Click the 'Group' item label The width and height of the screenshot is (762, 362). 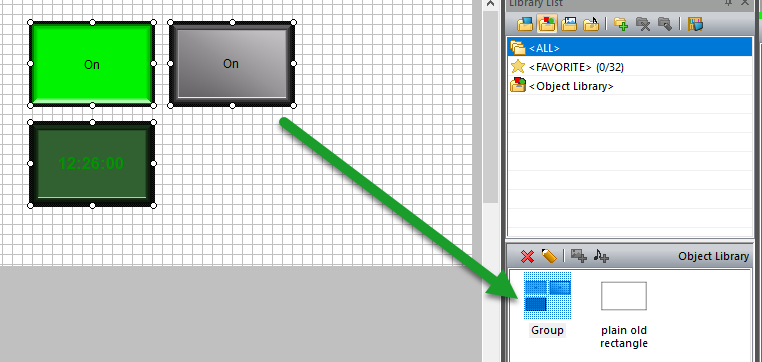(x=547, y=330)
